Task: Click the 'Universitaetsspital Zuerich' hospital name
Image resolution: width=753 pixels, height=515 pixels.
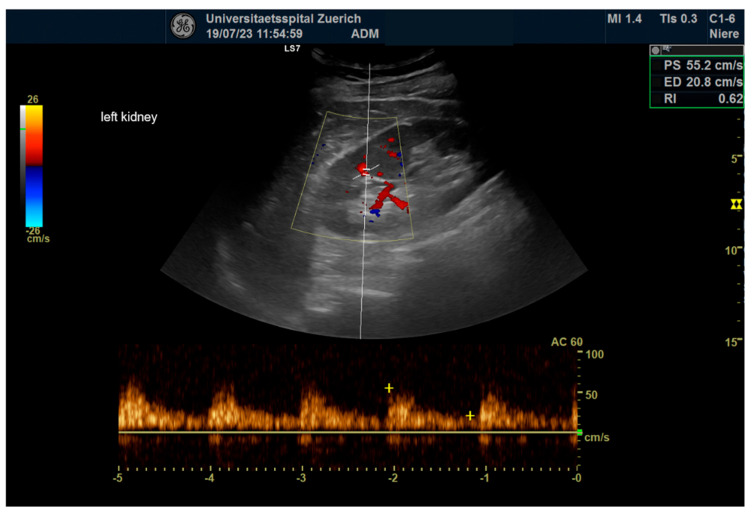Action: click(x=283, y=19)
